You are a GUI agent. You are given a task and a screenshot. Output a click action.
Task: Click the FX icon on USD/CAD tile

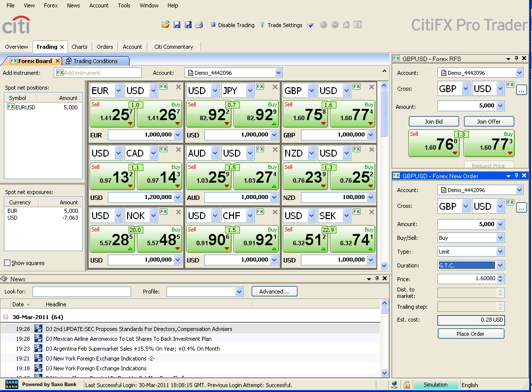[164, 149]
